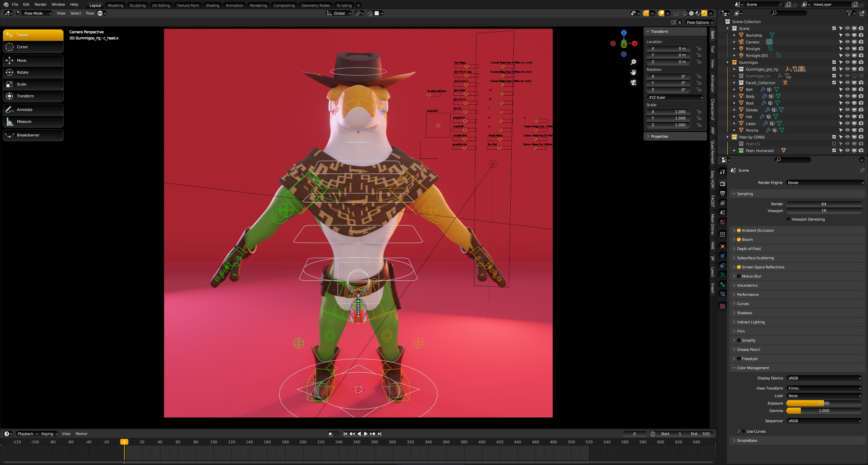Open the XYZ Euler rotation mode dropdown
This screenshot has width=868, height=465.
(675, 97)
